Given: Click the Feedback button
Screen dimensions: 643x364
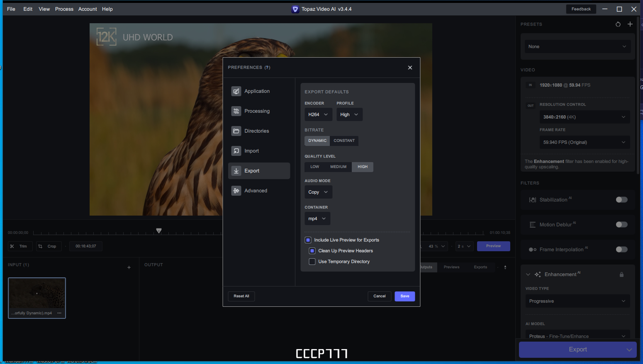Looking at the screenshot, I should click(x=581, y=9).
